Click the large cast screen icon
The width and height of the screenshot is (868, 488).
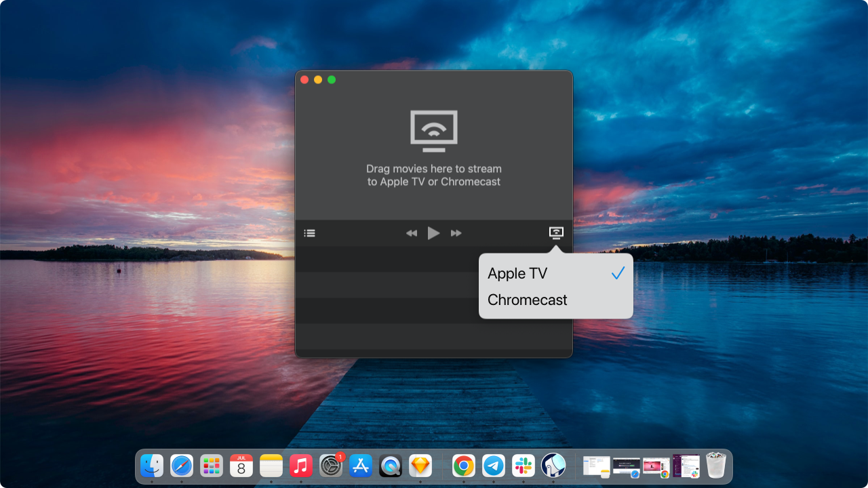[434, 131]
